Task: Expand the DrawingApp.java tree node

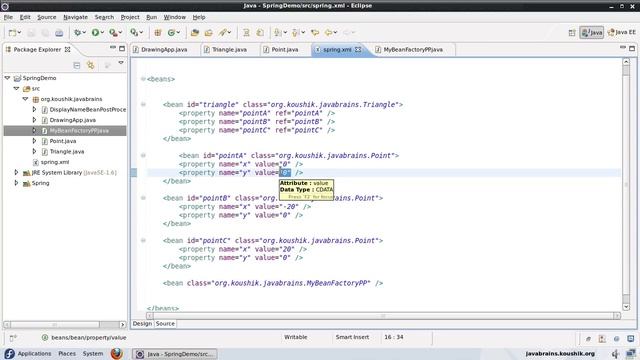Action: pyautogui.click(x=34, y=120)
